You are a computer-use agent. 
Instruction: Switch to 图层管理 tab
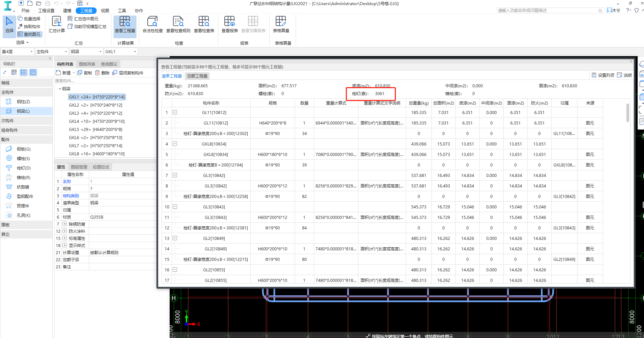[79, 167]
